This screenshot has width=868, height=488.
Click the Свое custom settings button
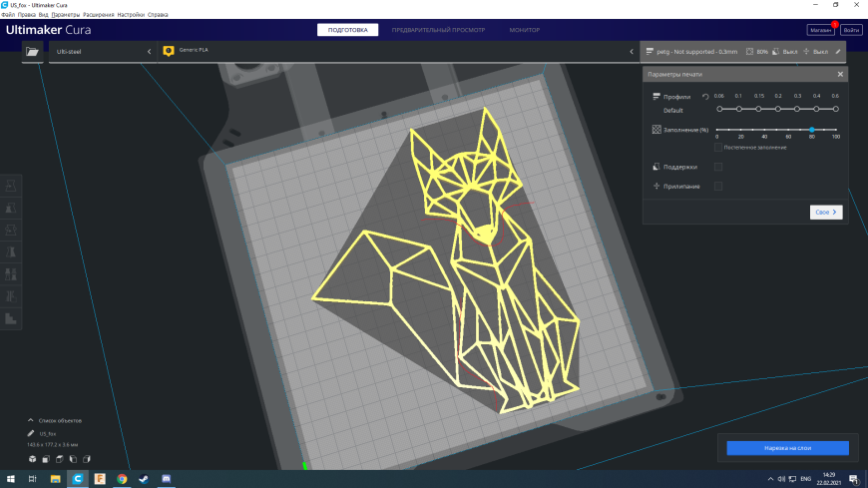[826, 213]
